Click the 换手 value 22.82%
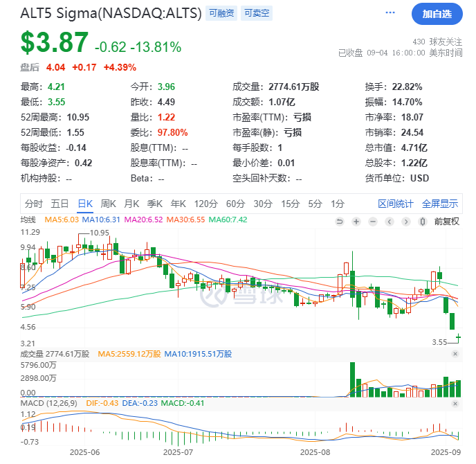 pyautogui.click(x=407, y=87)
